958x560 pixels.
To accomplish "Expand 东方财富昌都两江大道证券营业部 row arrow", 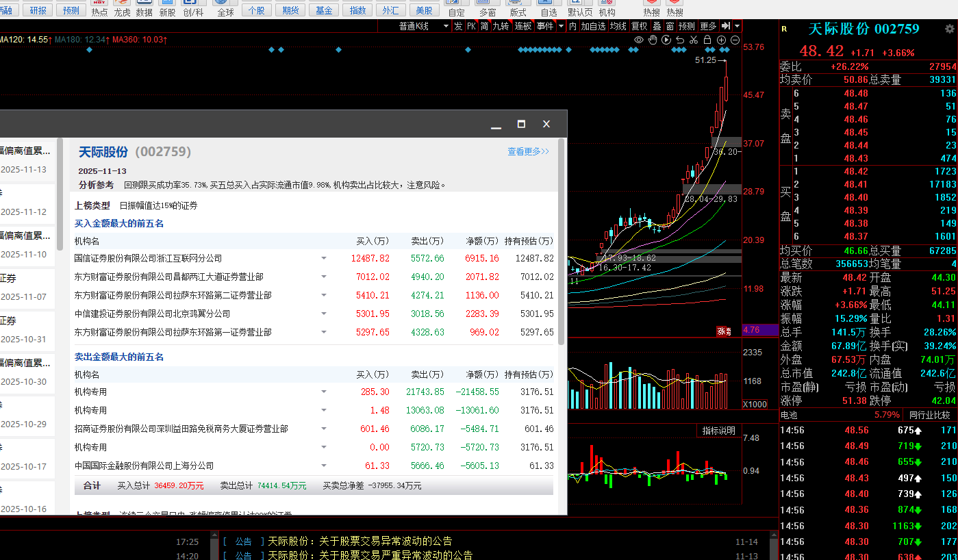I will pos(323,277).
